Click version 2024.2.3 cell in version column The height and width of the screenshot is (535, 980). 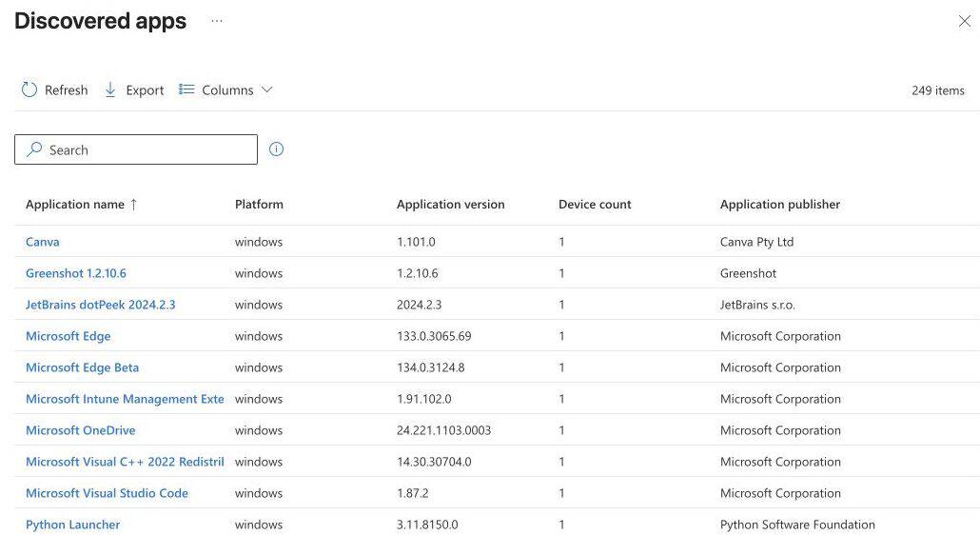[420, 305]
